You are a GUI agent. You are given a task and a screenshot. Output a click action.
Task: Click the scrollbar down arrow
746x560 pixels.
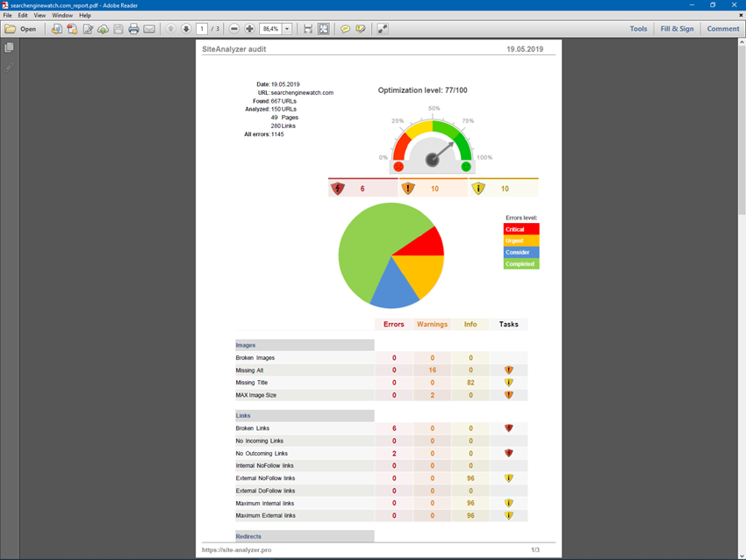pos(742,556)
